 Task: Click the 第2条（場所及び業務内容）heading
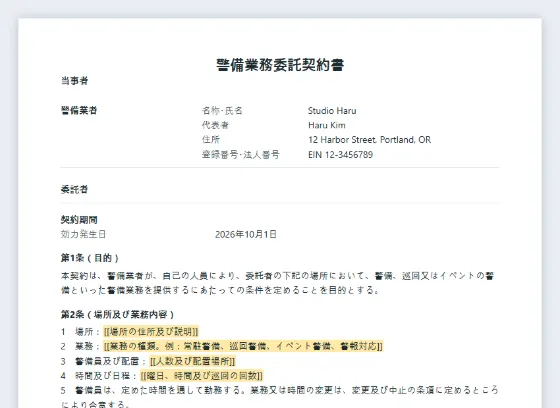[118, 315]
